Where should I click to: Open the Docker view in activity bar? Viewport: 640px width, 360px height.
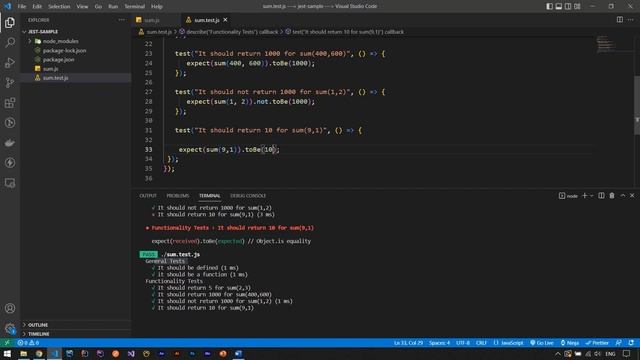(x=10, y=142)
